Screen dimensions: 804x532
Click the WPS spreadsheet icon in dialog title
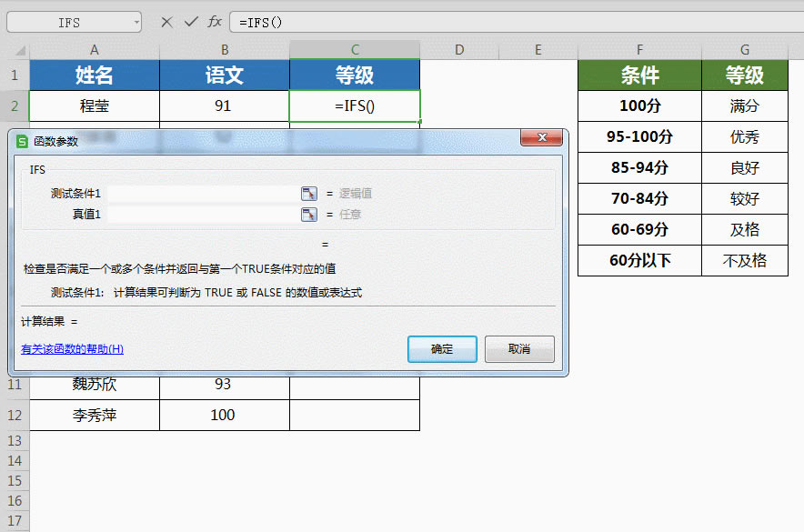click(x=22, y=142)
